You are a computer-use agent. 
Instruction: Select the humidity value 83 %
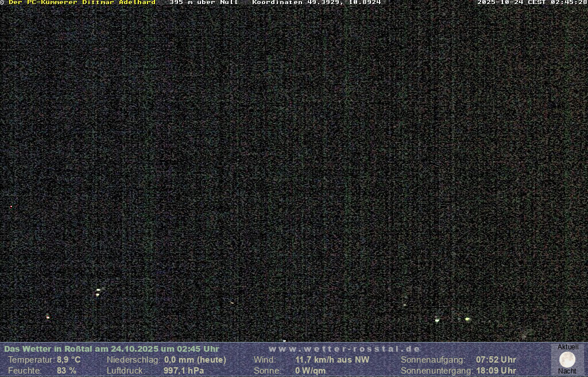click(x=66, y=371)
